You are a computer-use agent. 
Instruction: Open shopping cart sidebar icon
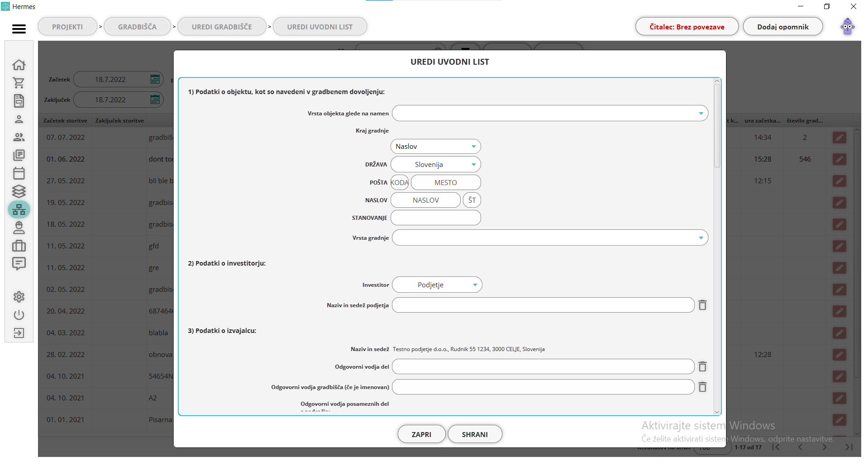pyautogui.click(x=19, y=83)
